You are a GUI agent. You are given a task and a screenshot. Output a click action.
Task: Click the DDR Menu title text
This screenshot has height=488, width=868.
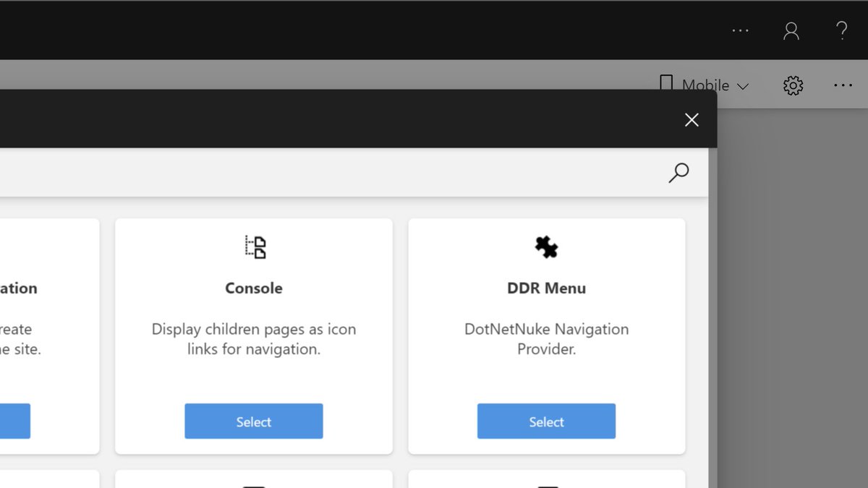pyautogui.click(x=546, y=288)
